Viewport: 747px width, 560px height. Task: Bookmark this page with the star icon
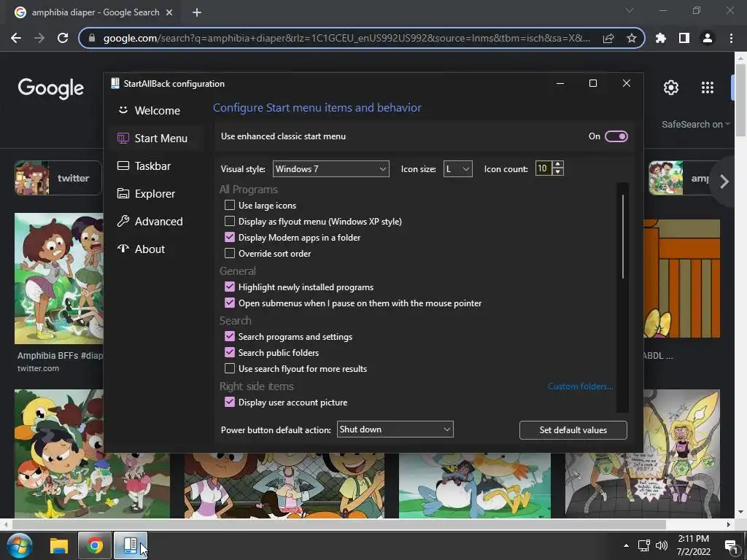[x=632, y=38]
